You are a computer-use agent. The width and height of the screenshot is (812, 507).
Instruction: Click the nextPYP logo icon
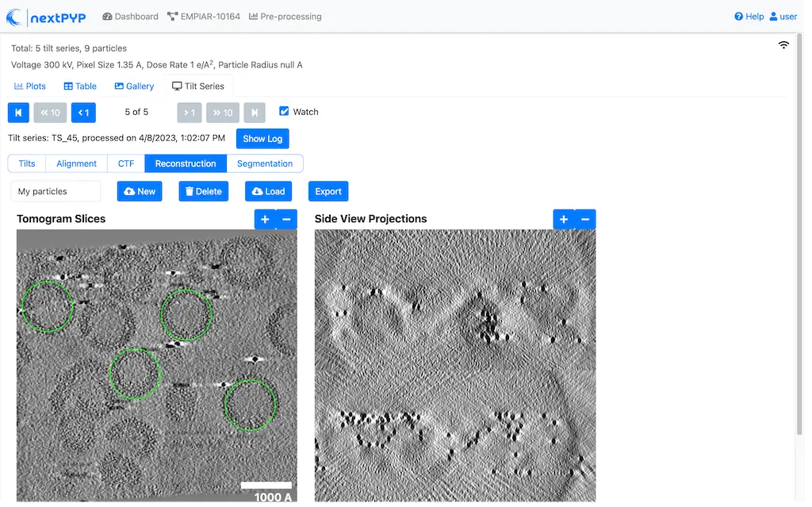click(16, 17)
